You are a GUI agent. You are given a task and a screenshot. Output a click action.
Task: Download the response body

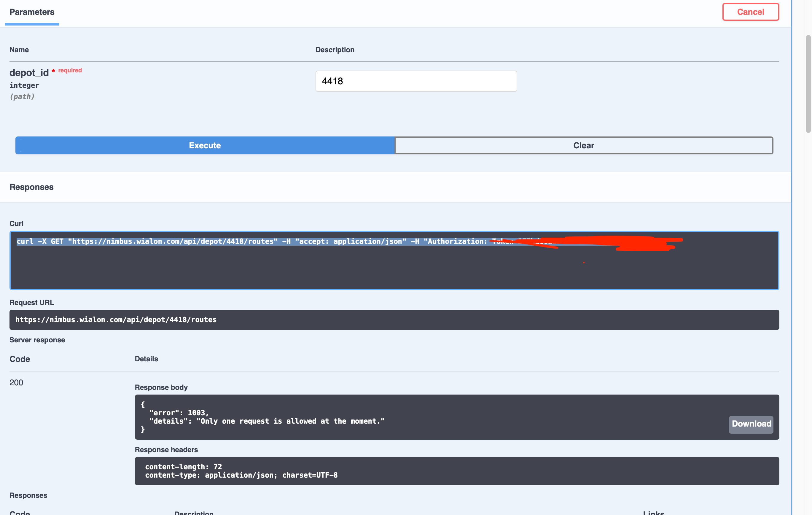coord(751,424)
